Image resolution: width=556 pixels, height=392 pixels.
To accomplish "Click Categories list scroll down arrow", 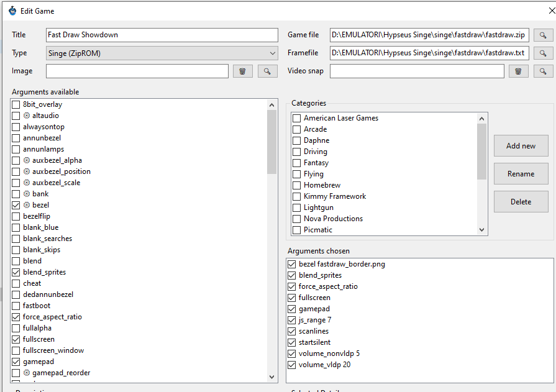I will click(481, 229).
